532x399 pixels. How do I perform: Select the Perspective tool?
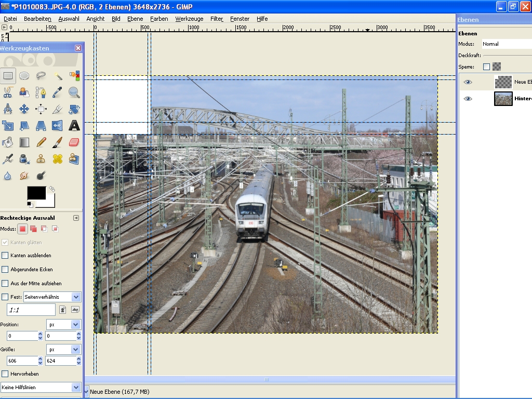tap(41, 126)
